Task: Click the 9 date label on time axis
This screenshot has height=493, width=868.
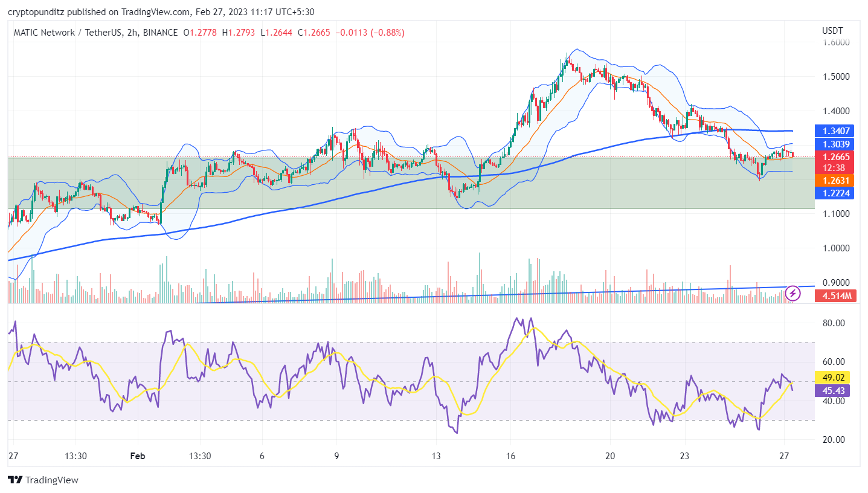Action: click(336, 456)
